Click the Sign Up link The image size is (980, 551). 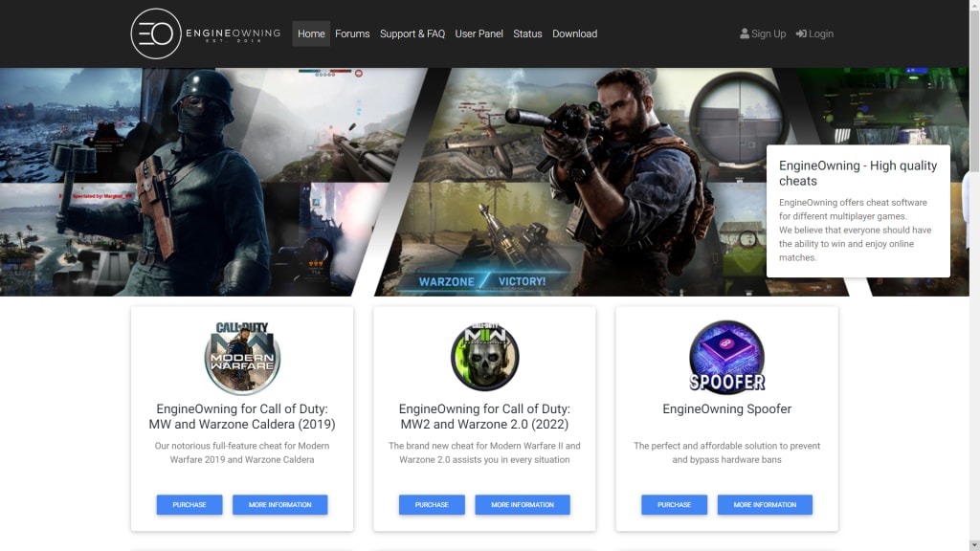pyautogui.click(x=763, y=33)
